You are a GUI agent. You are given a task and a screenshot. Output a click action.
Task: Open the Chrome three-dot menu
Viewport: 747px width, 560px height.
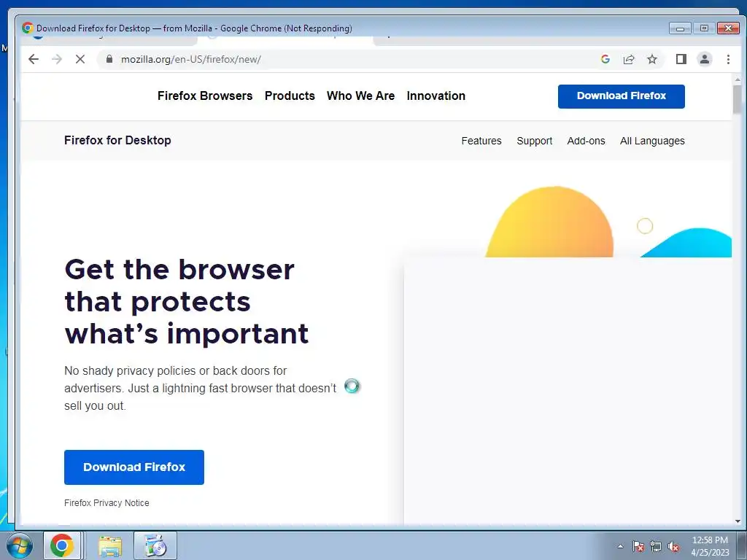pos(728,59)
